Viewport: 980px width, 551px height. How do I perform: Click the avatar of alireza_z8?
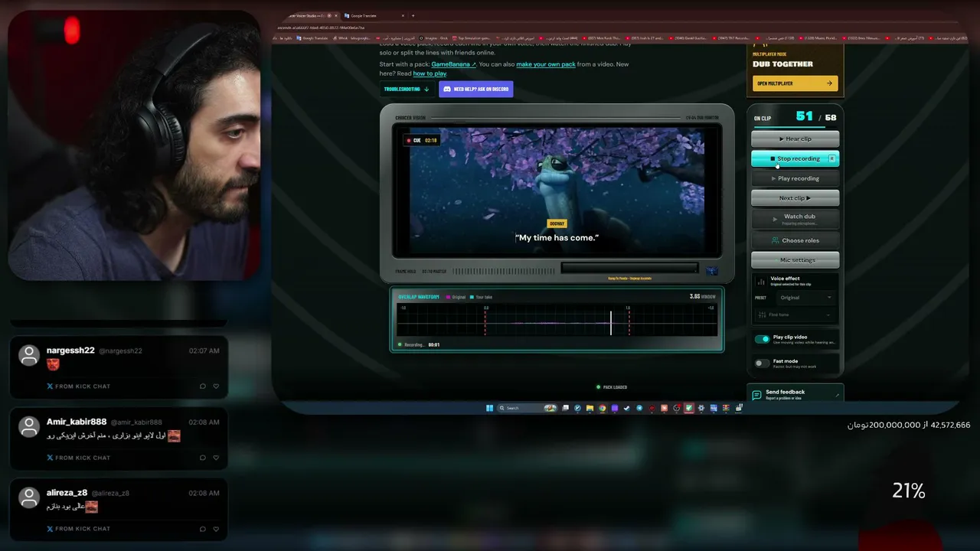(29, 497)
